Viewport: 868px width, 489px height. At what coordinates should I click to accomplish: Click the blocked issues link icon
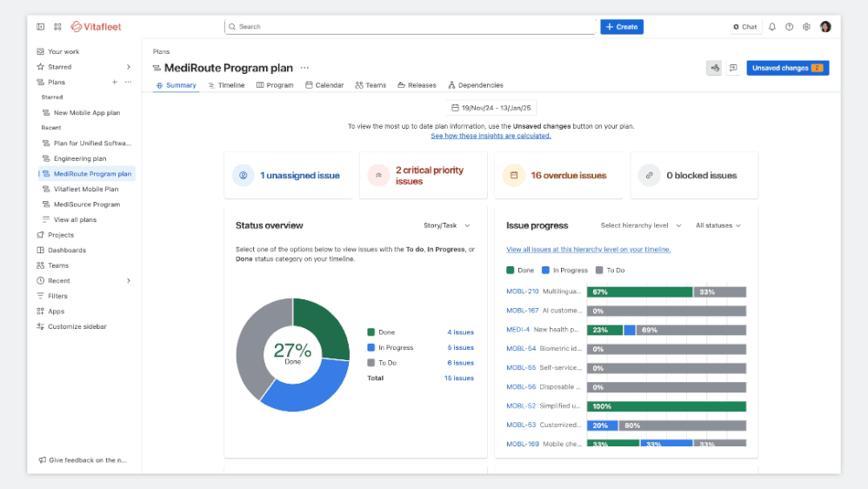point(650,176)
